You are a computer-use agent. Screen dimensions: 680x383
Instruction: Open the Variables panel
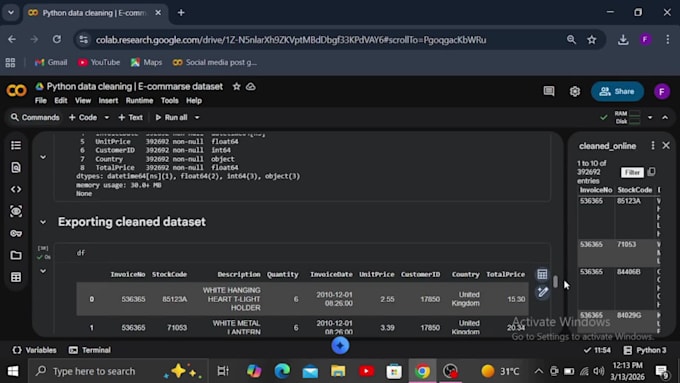coord(35,350)
